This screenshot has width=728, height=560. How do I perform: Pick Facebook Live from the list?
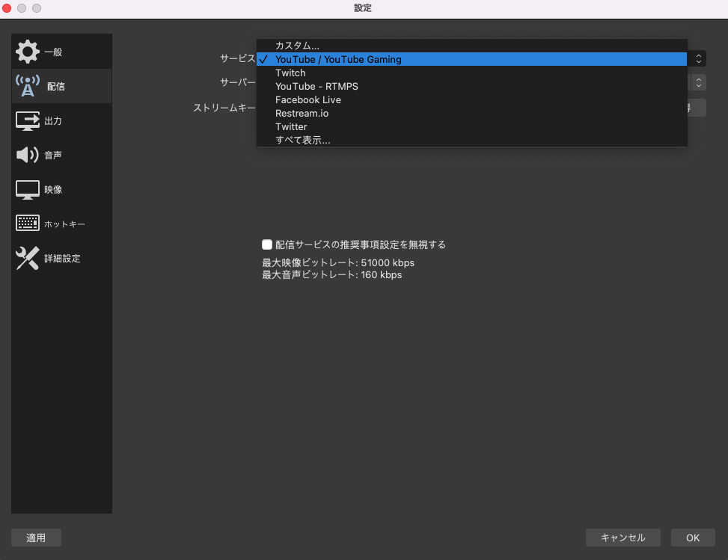click(x=471, y=99)
